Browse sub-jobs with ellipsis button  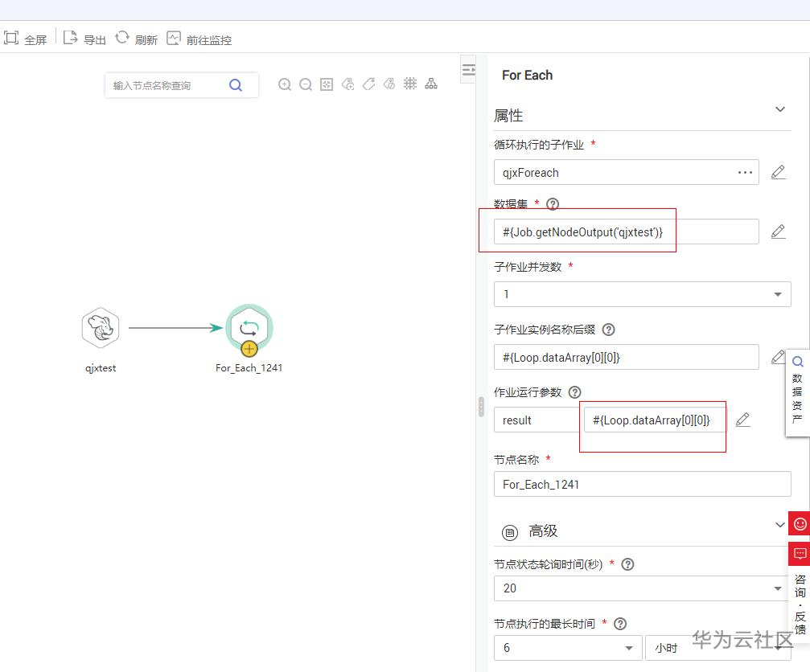(745, 172)
